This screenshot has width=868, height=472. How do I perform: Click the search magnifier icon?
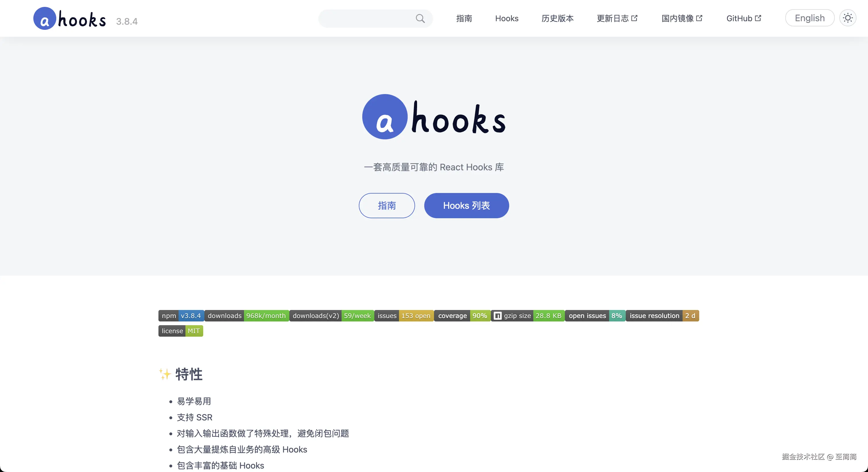pyautogui.click(x=420, y=19)
